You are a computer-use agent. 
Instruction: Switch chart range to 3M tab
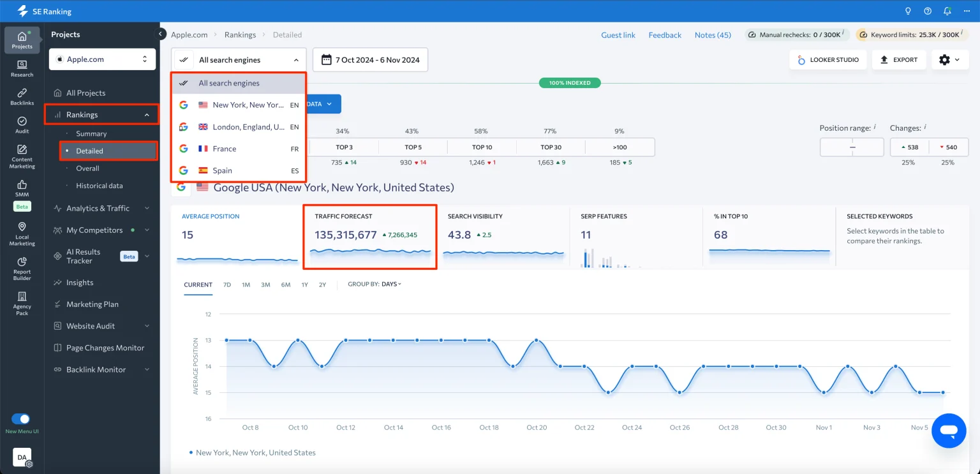coord(265,285)
